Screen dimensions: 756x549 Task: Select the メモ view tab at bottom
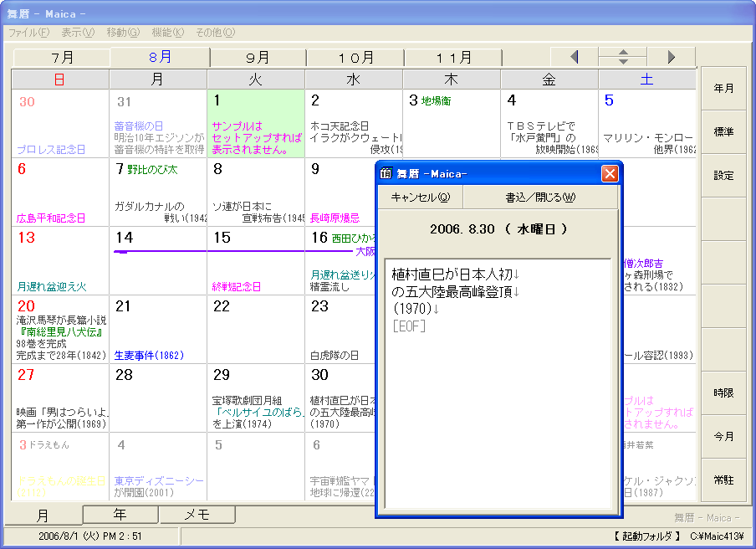[x=197, y=514]
